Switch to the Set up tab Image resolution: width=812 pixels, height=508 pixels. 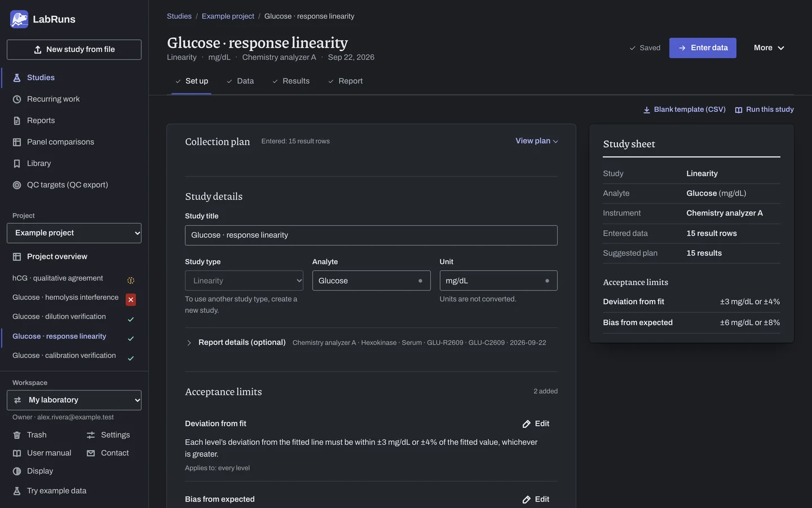[191, 81]
